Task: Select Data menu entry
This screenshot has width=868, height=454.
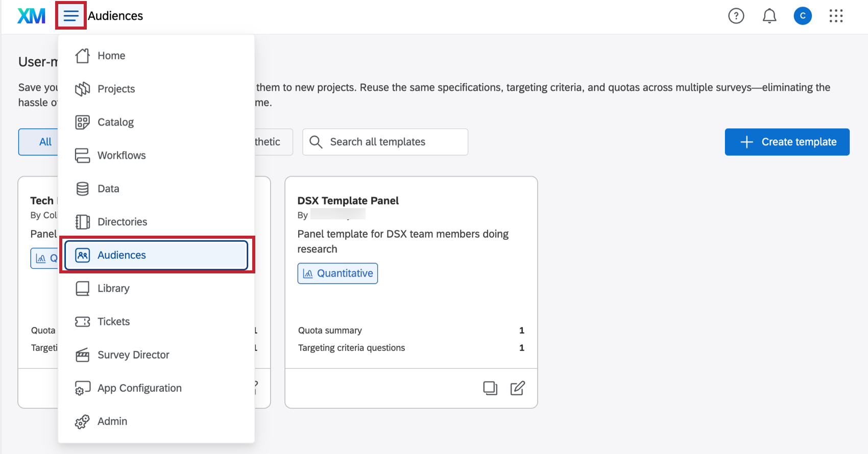Action: (x=156, y=189)
